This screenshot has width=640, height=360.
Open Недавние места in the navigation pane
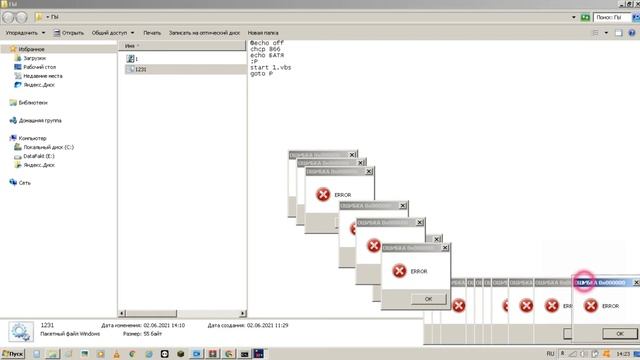(42, 76)
